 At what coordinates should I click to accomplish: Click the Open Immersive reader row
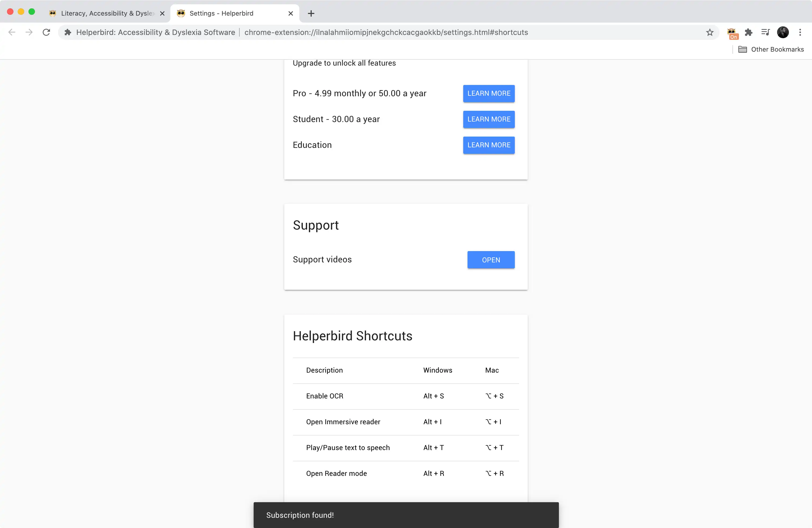coord(406,422)
